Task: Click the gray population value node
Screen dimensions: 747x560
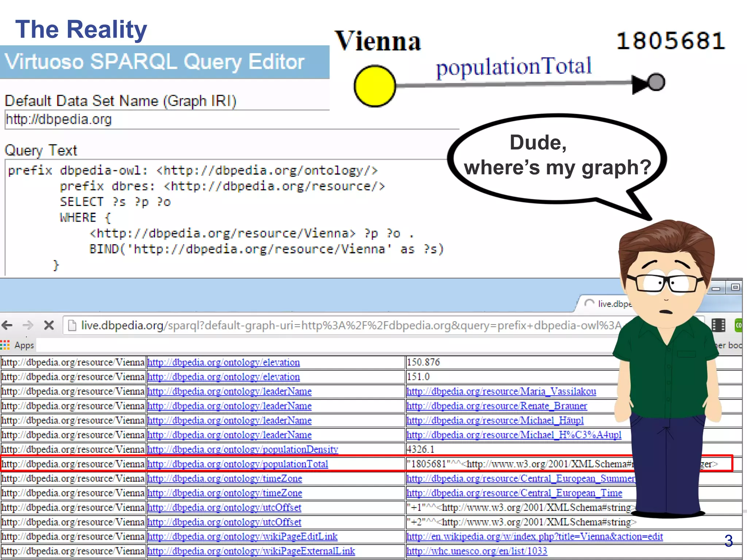Action: pos(656,82)
